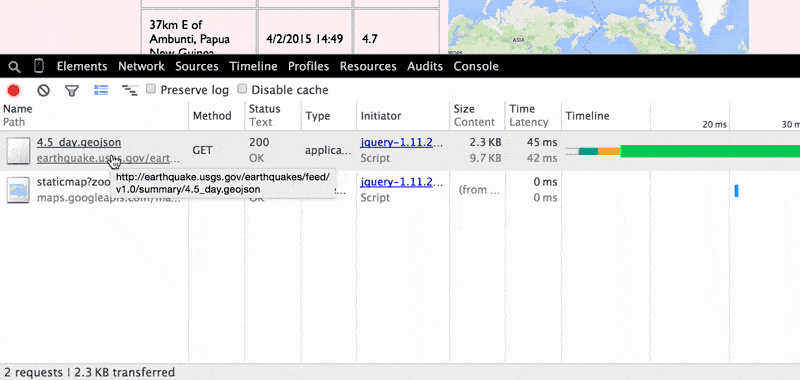800x380 pixels.
Task: Click the 'applica...' type cell
Action: (329, 150)
